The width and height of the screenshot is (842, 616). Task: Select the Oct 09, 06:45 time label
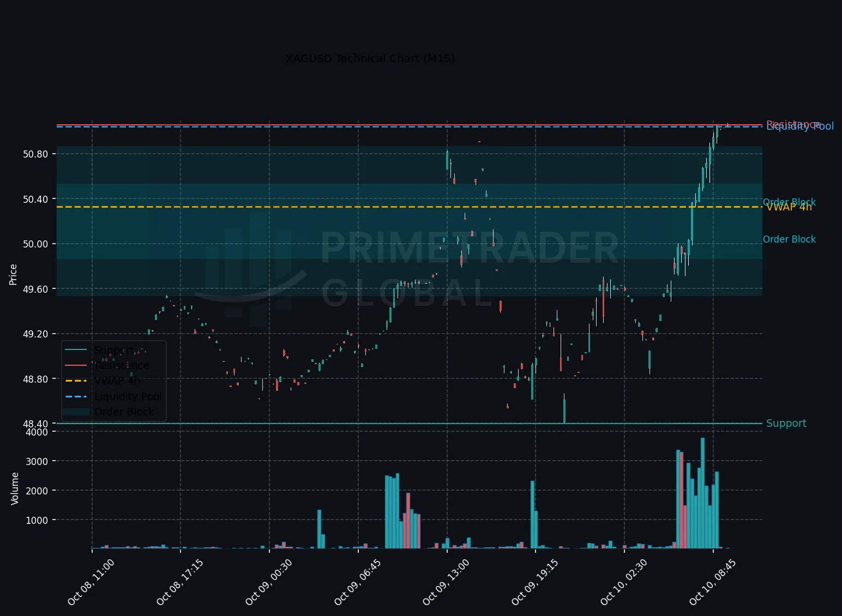[x=357, y=582]
